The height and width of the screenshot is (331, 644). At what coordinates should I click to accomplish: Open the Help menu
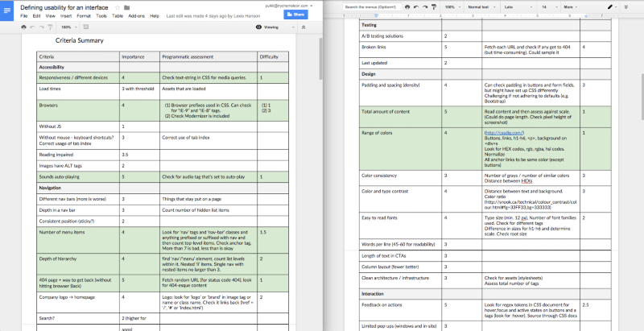pos(155,15)
